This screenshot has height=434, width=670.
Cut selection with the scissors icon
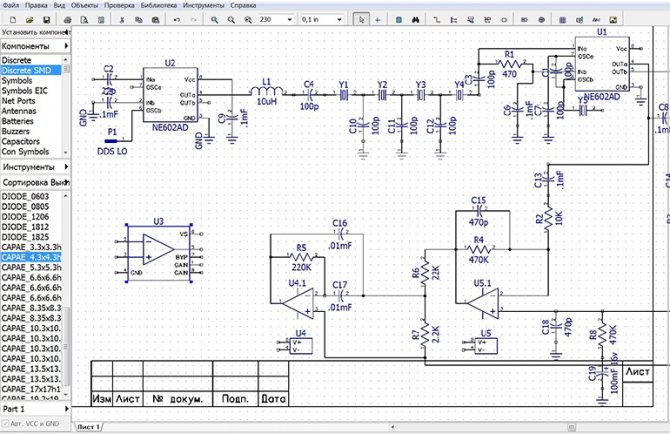point(122,20)
